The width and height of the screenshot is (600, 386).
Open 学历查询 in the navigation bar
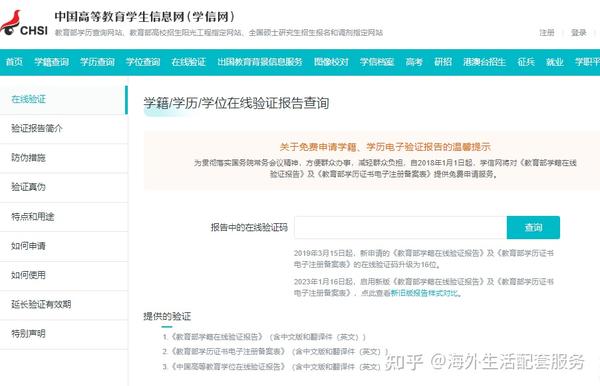coord(97,62)
